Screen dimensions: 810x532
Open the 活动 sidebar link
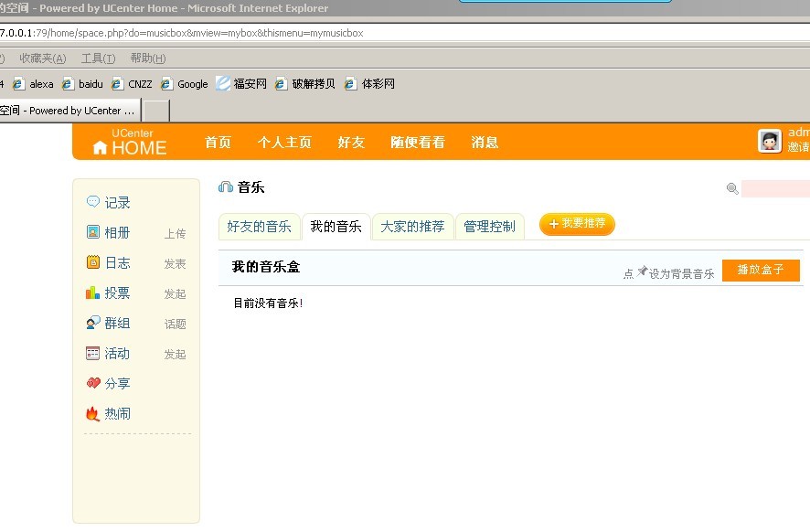point(117,353)
